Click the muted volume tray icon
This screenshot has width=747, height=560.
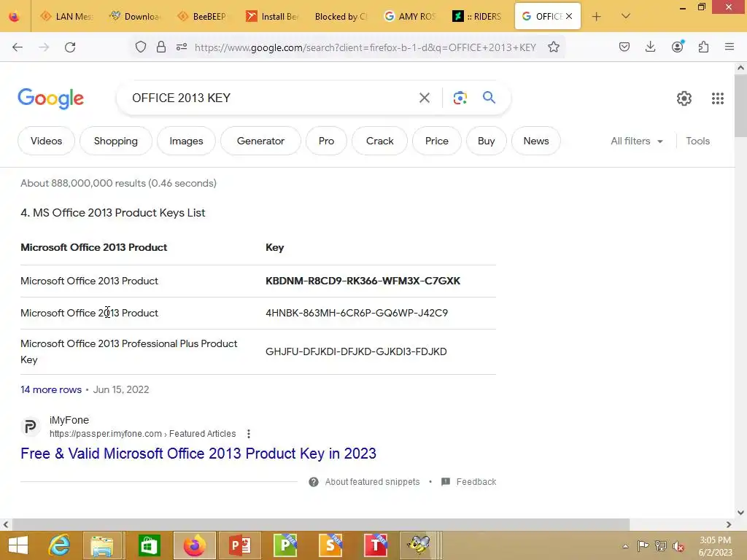(678, 546)
